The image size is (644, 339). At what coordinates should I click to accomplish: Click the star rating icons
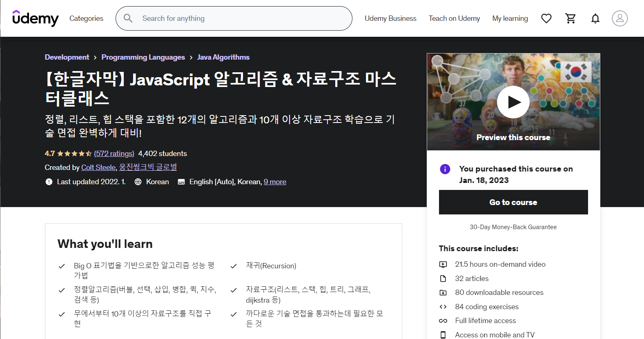74,154
